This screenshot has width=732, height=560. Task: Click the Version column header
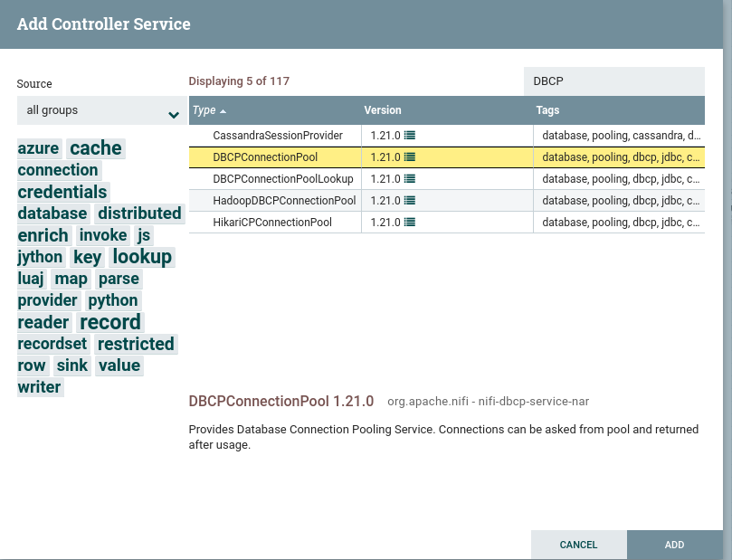coord(447,110)
